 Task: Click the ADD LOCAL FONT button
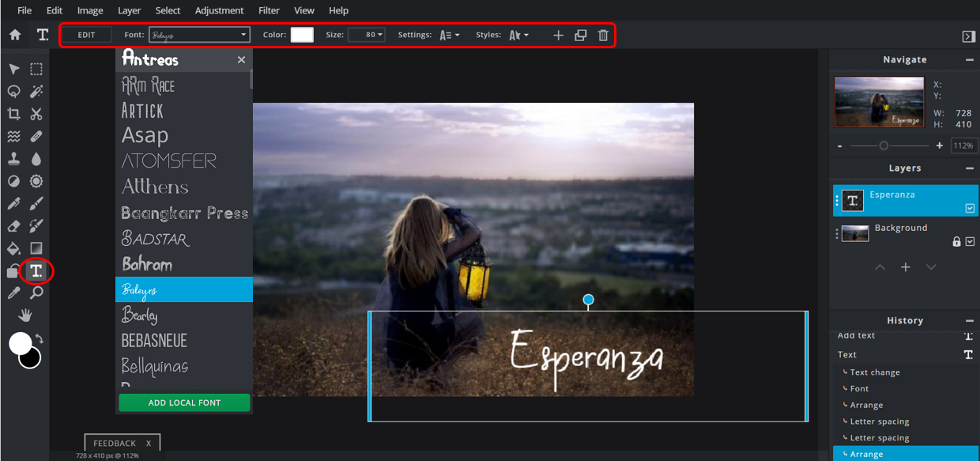coord(184,402)
